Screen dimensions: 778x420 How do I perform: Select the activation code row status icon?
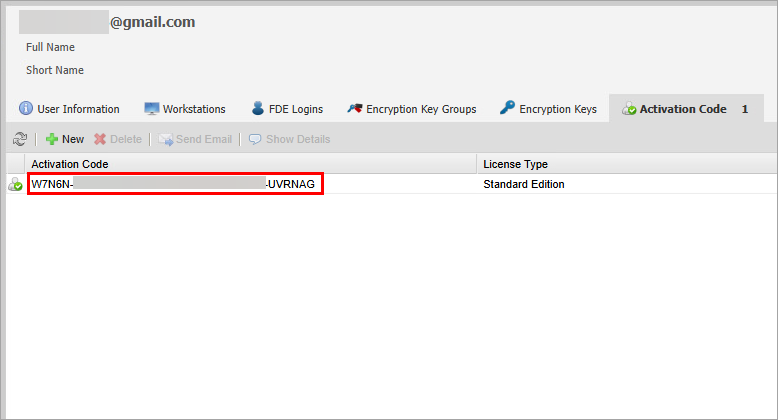coord(16,185)
